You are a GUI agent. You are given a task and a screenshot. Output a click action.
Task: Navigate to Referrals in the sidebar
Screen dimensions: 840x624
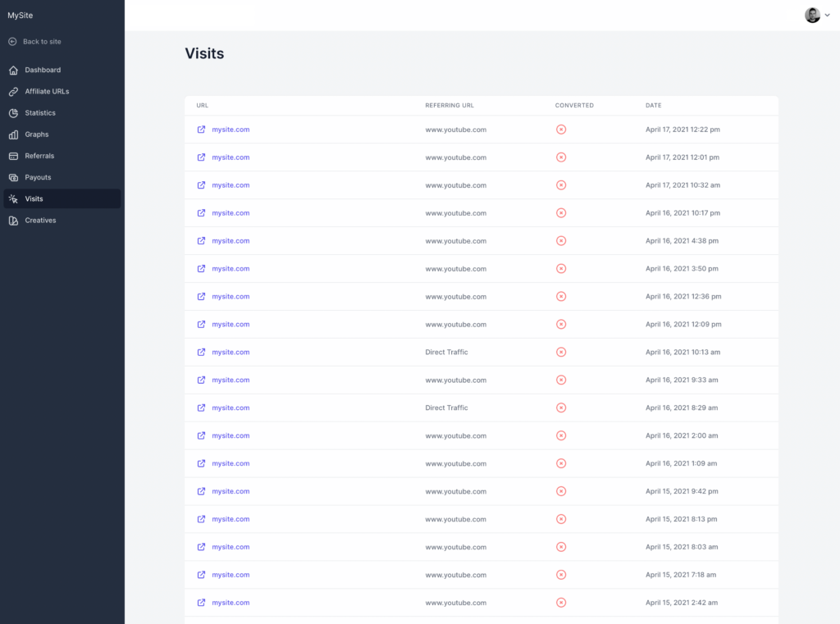pyautogui.click(x=62, y=156)
